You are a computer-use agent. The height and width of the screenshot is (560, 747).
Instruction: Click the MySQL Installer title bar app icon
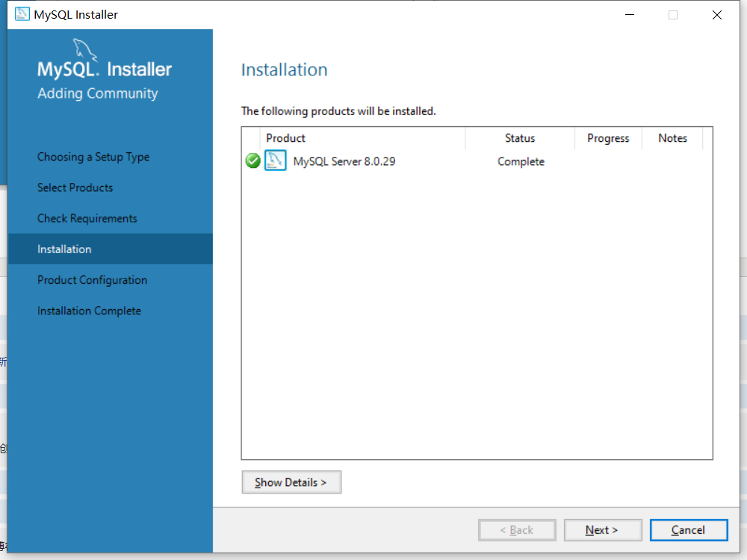point(22,14)
